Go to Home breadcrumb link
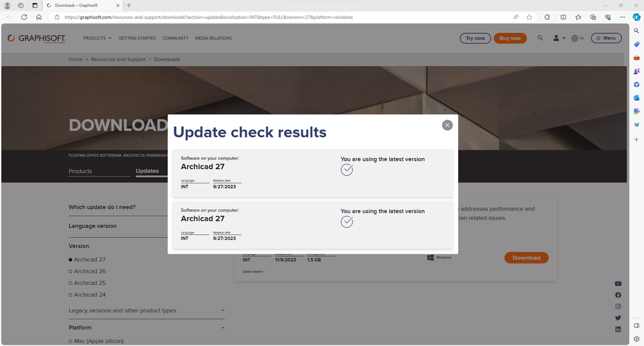The height and width of the screenshot is (346, 644). (x=75, y=59)
